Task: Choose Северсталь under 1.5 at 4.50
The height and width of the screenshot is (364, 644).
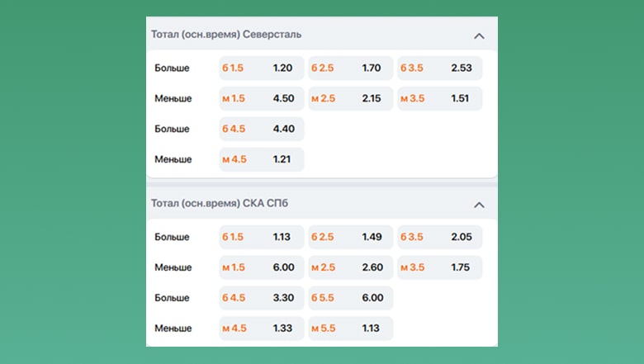Action: 262,98
